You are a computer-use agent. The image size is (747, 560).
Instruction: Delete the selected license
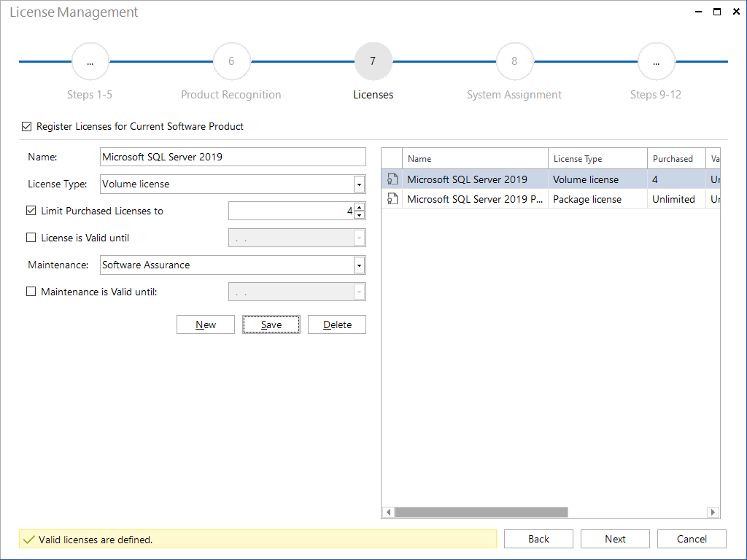[x=337, y=324]
